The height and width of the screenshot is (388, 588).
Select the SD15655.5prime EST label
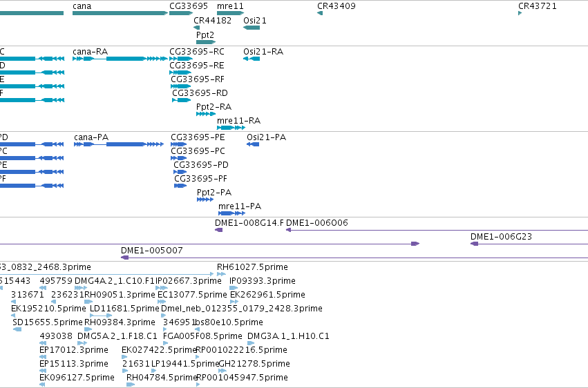point(48,322)
